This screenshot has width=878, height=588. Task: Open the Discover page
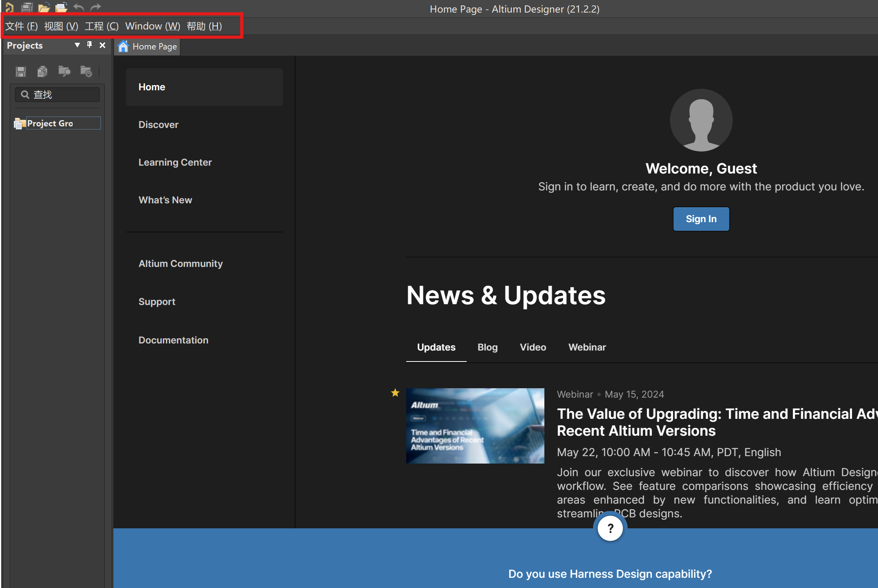pos(159,125)
